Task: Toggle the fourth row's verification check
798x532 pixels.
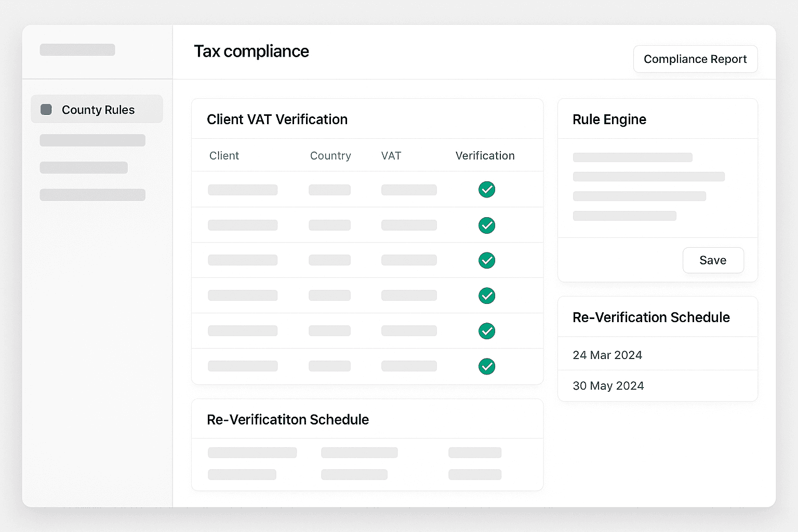Action: tap(487, 296)
